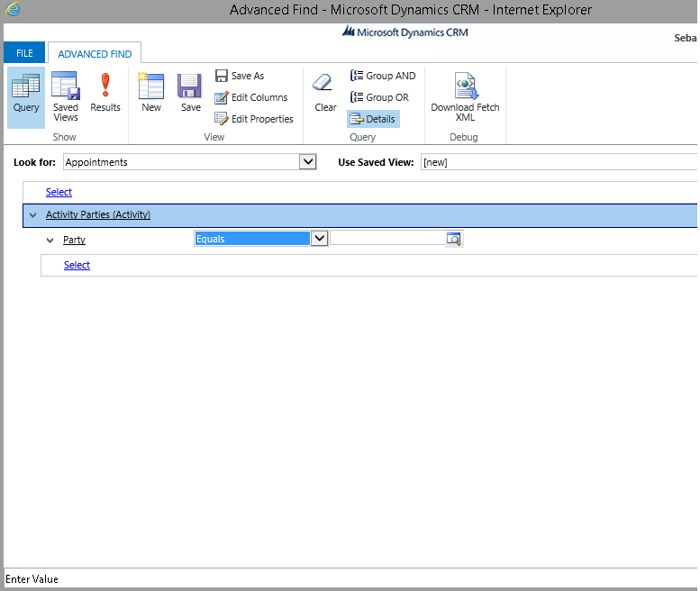Apply Group AND to selected rows

point(383,76)
